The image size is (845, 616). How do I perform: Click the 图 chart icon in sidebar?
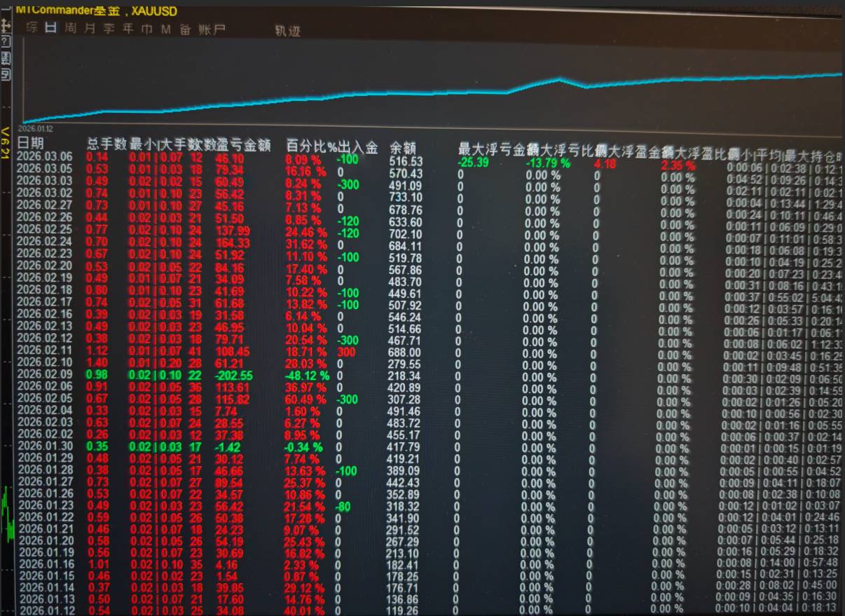[x=6, y=57]
